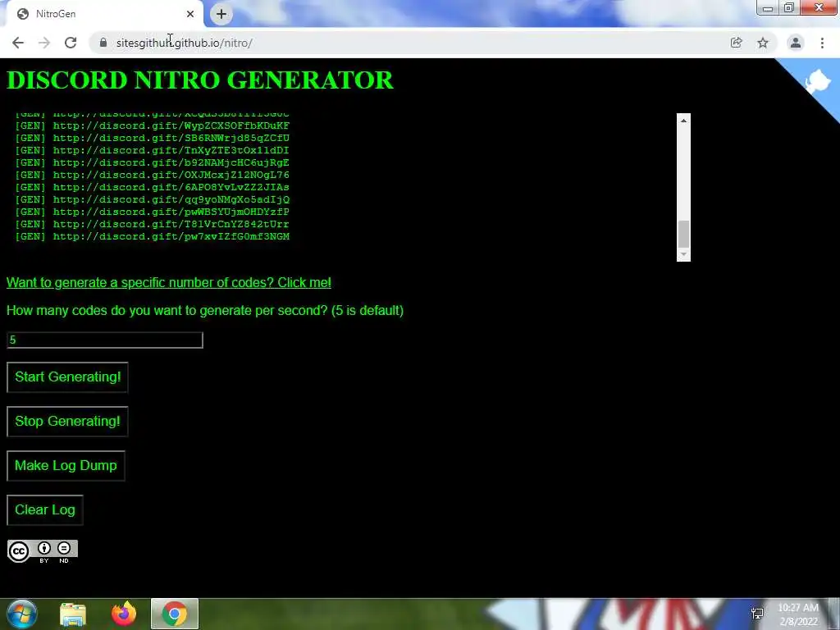Open the Chrome profile avatar
The image size is (840, 630).
click(796, 43)
